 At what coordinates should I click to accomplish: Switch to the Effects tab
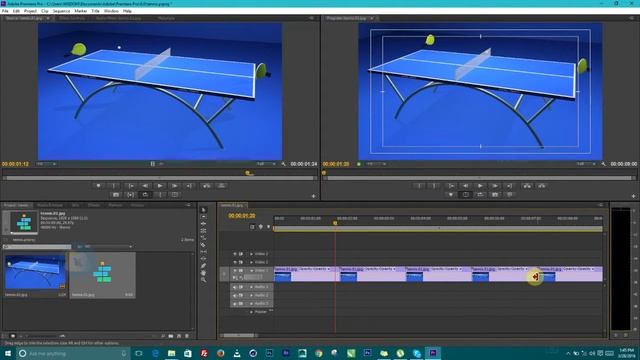point(94,205)
